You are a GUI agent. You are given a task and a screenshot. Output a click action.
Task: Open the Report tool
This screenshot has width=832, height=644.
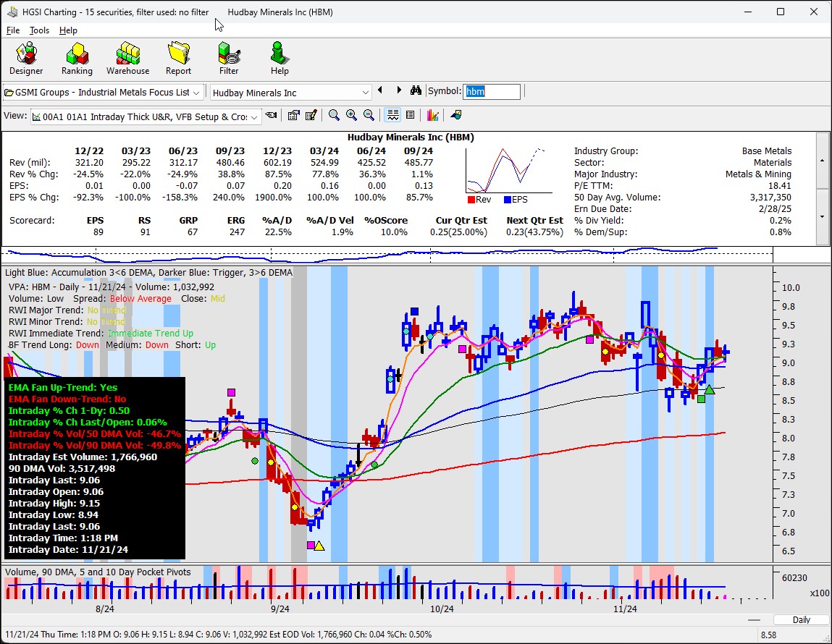click(178, 59)
